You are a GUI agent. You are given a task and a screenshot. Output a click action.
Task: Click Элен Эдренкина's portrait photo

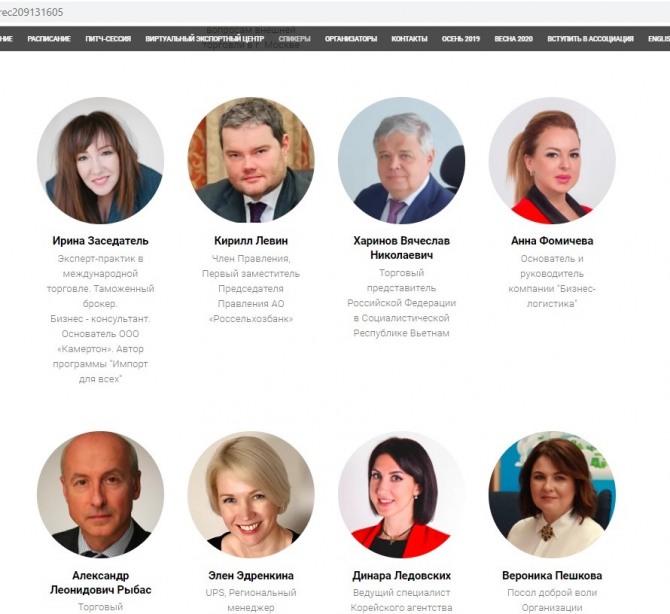251,495
